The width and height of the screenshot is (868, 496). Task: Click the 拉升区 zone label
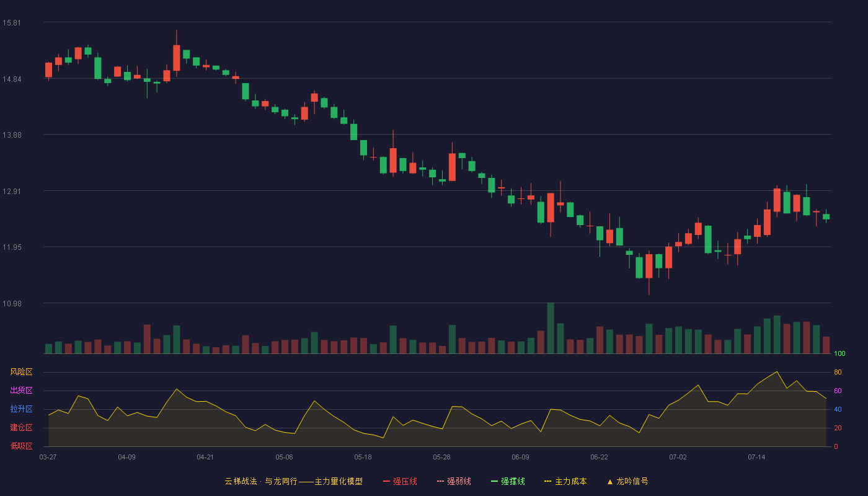coord(21,409)
